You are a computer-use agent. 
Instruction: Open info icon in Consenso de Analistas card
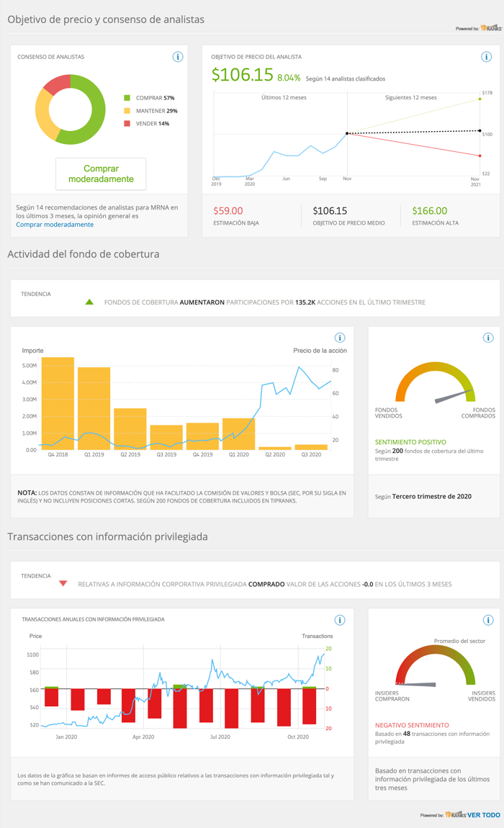[178, 57]
